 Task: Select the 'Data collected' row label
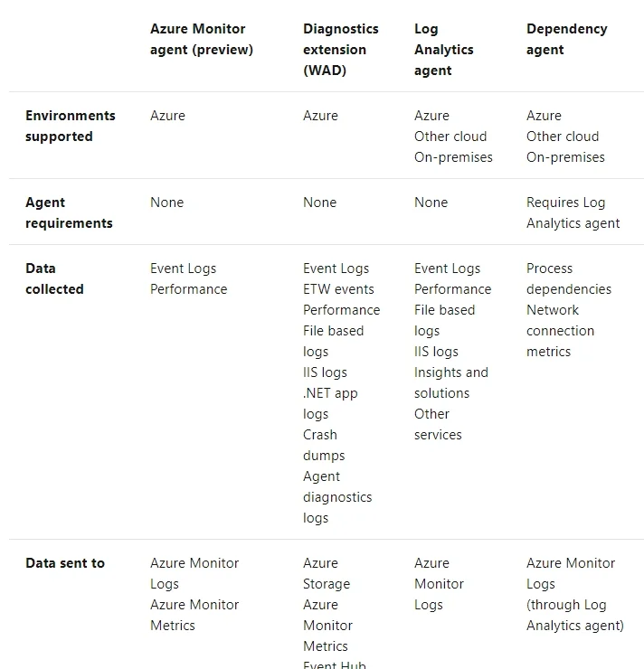pos(54,278)
